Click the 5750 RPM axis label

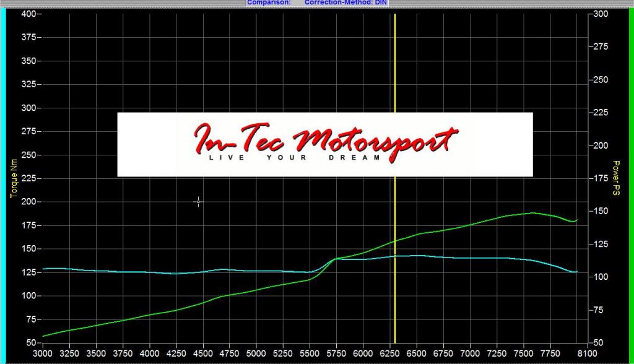click(336, 353)
